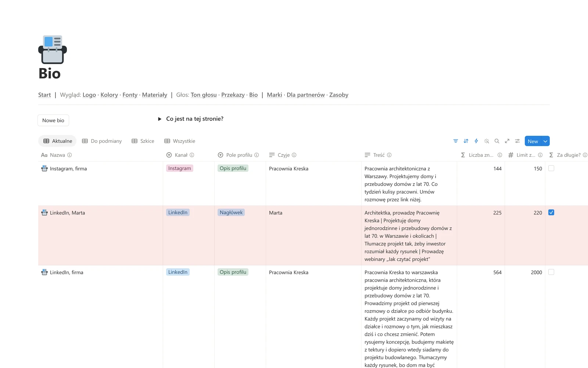Viewport: 588px width, 368px height.
Task: Click the New button
Action: tap(533, 141)
